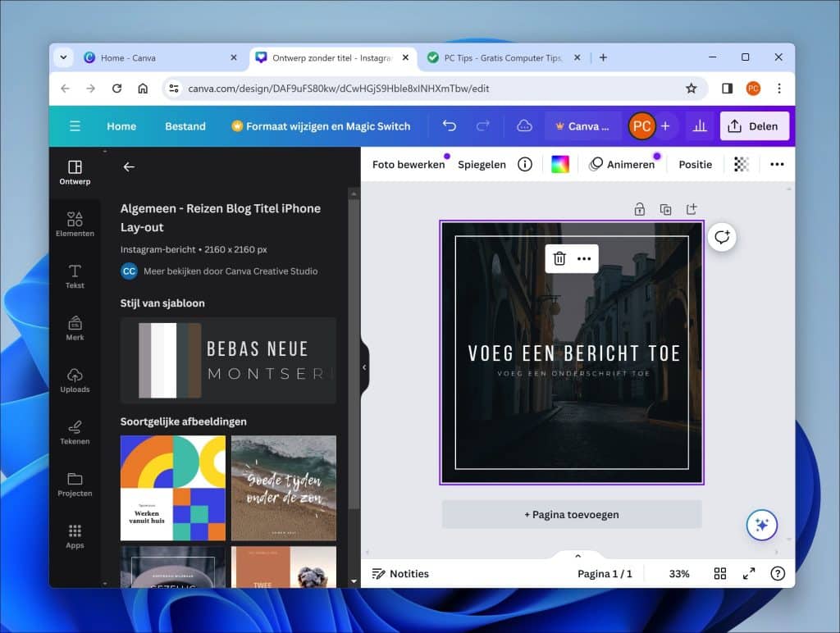Delete selected element with trash icon
This screenshot has width=840, height=633.
point(559,258)
